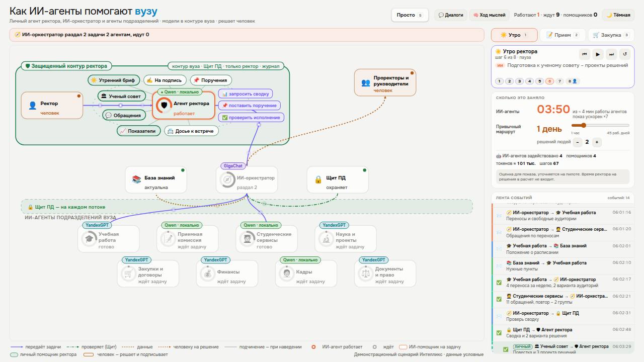The height and width of the screenshot is (362, 644).
Task: Select the Приемная комиссия agent
Action: point(188,239)
